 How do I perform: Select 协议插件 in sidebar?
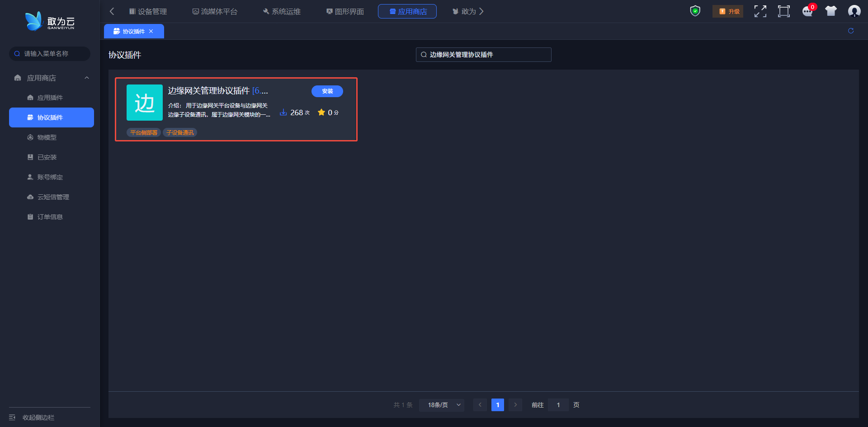52,117
